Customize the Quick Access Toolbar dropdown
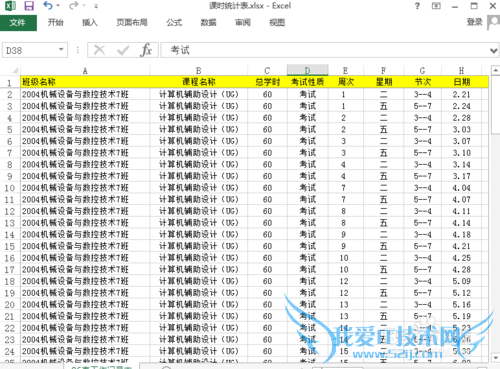This screenshot has width=500, height=369. [96, 6]
